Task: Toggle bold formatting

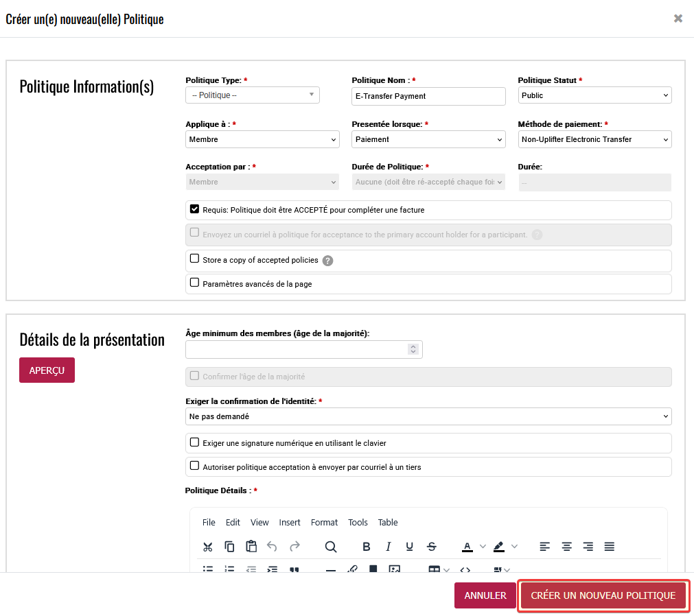Action: (367, 547)
